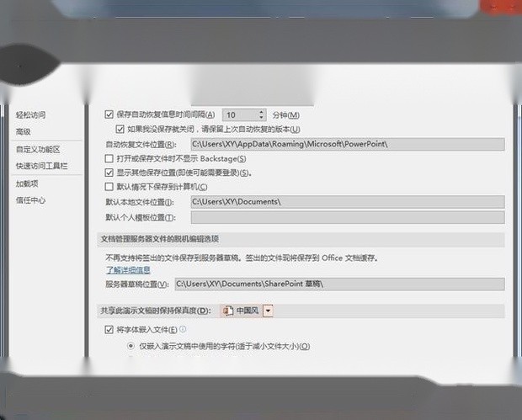
Task: Open the 自定义功能区 category
Action: click(38, 149)
